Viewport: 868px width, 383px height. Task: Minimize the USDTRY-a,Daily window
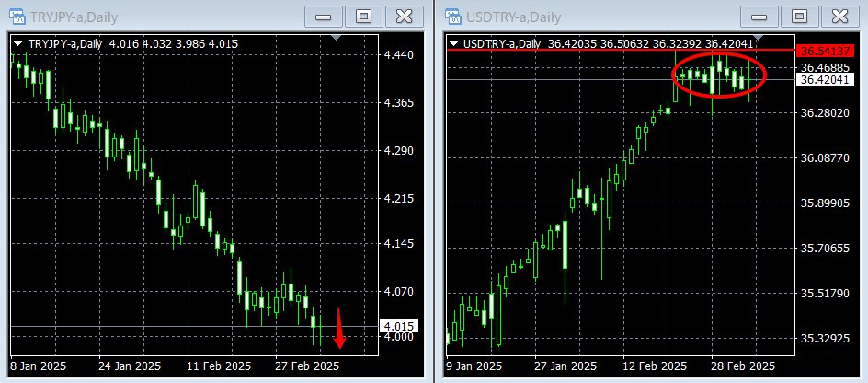tap(759, 17)
